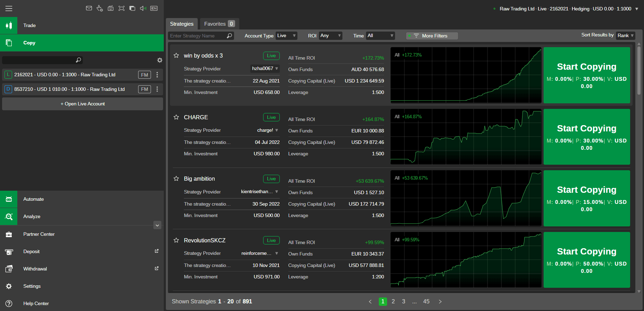Open the Settings menu item
The image size is (644, 311).
[82, 286]
